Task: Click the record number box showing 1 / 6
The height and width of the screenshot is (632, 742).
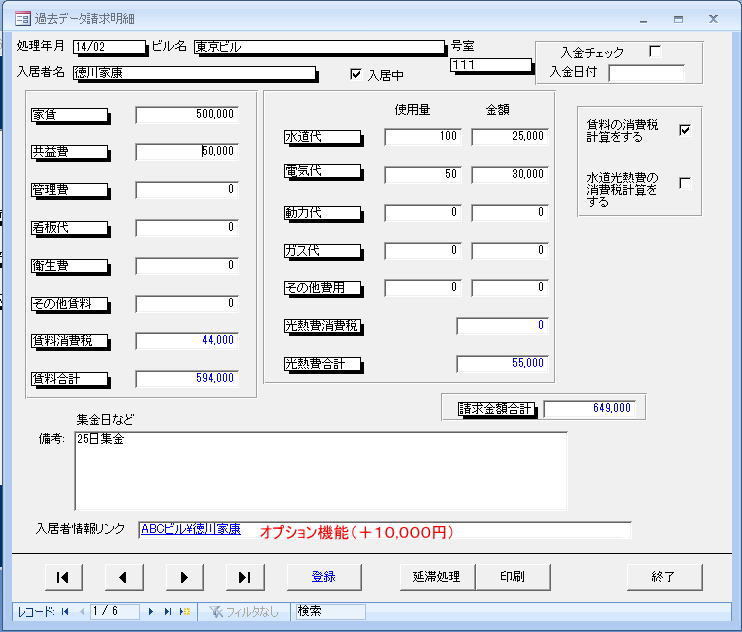Action: coord(115,612)
